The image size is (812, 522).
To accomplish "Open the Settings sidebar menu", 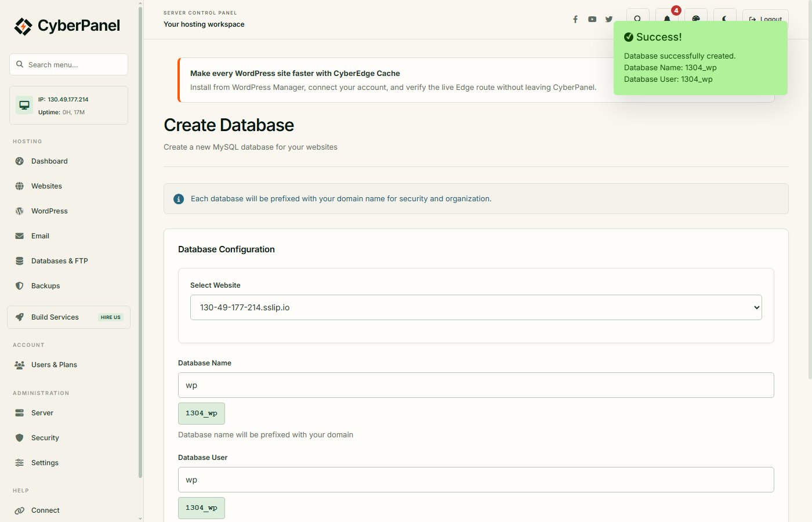I will (x=69, y=463).
